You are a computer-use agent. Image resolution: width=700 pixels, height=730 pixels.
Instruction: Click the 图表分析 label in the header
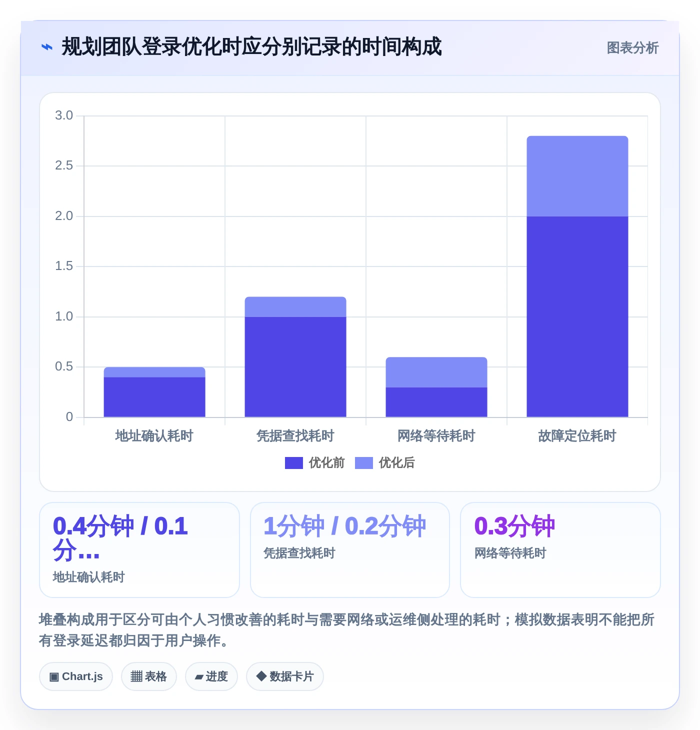632,48
